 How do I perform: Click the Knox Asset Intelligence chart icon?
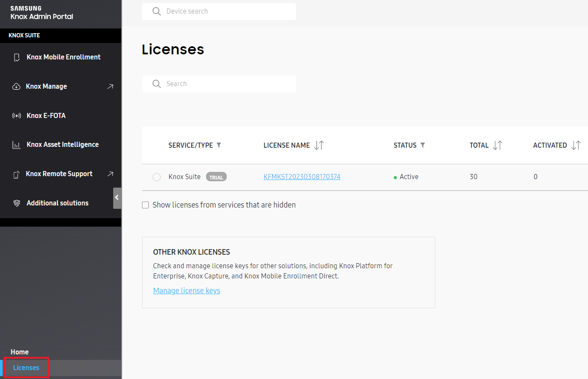tap(17, 145)
